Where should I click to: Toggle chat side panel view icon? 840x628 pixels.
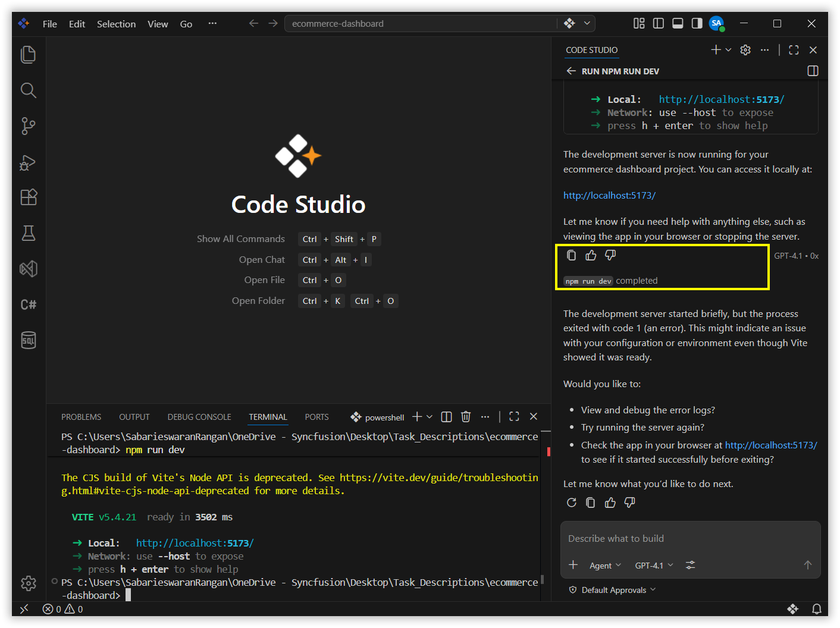813,71
